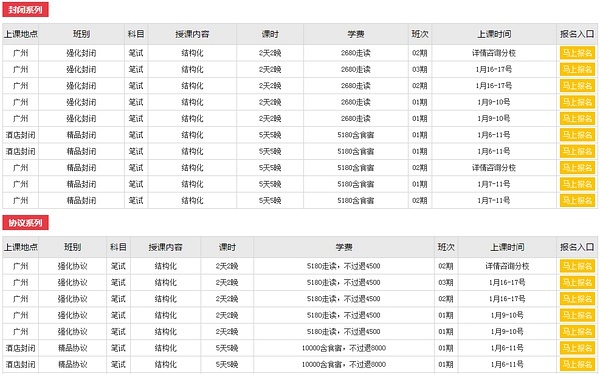This screenshot has height=374, width=600.
Task: Click 详情咨询分校 in the 精品封闭 row
Action: click(x=494, y=168)
